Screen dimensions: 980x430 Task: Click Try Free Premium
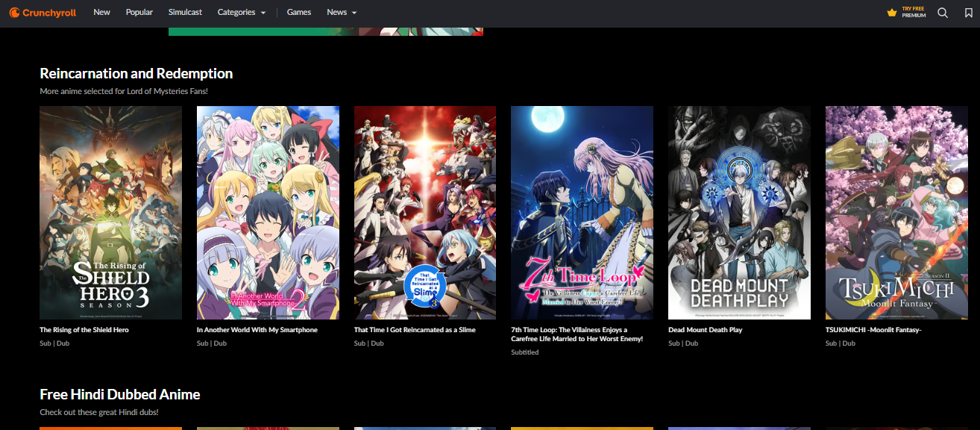coord(914,12)
